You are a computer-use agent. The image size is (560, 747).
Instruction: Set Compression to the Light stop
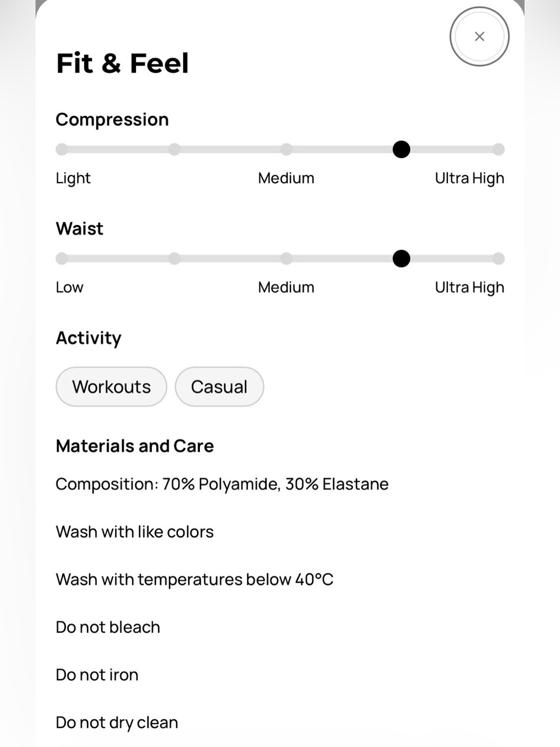pos(62,150)
